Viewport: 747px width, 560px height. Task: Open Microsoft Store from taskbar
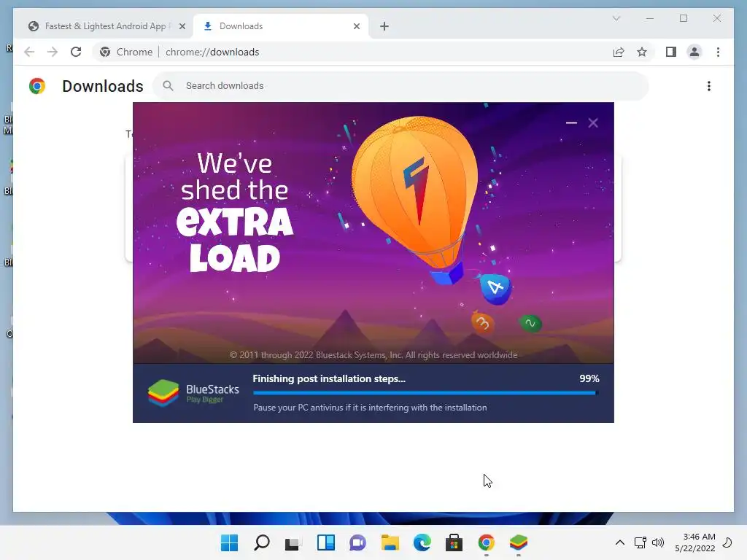(x=454, y=542)
